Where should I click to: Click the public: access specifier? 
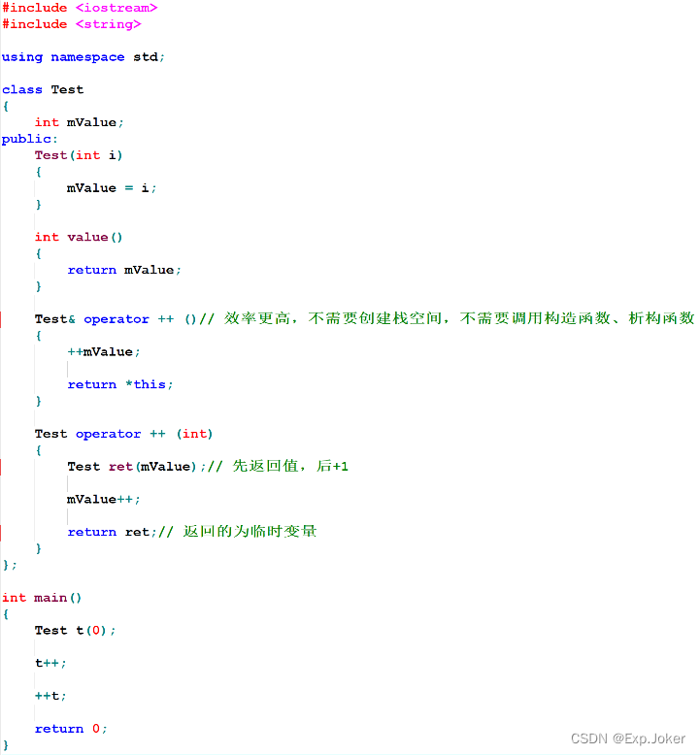[x=30, y=139]
